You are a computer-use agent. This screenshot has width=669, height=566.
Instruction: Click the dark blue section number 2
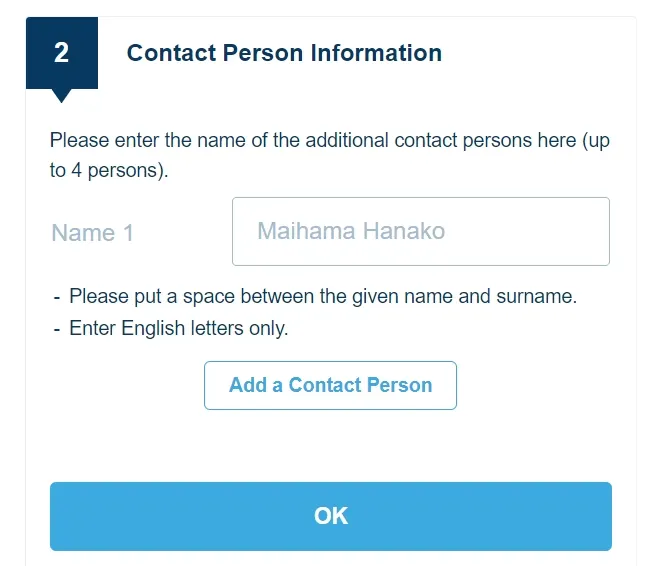(62, 53)
